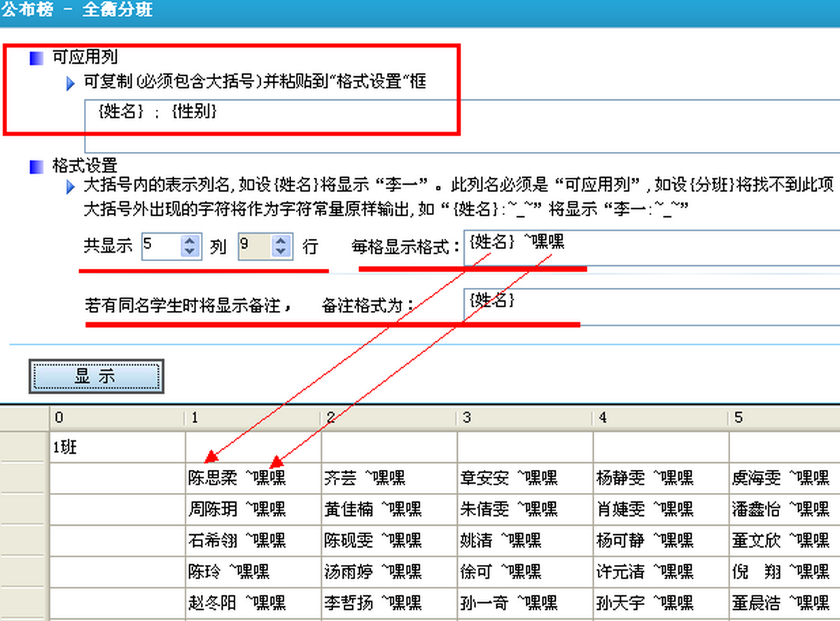Viewport: 840px width, 621px height.
Task: Click the 每格显示格式 input field
Action: [652, 248]
